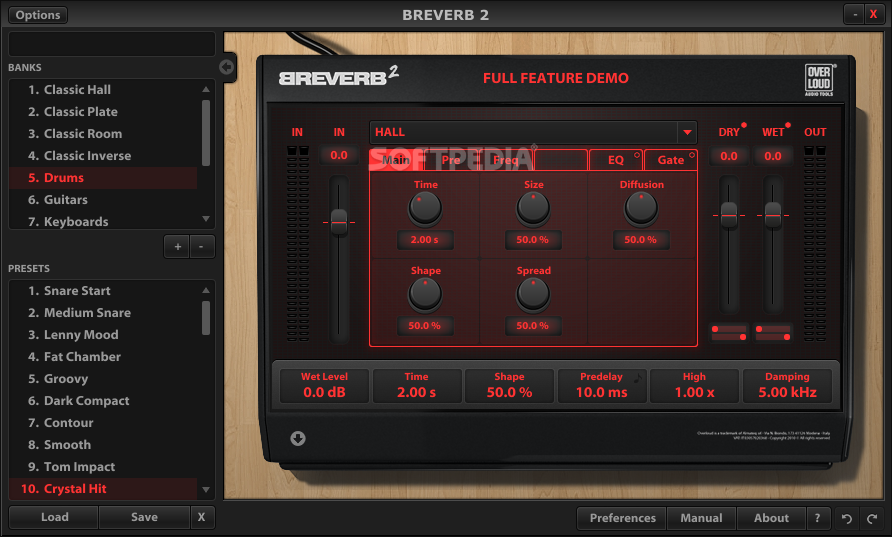
Task: Click the Wet Level 0.0 dB quick control
Action: [324, 386]
